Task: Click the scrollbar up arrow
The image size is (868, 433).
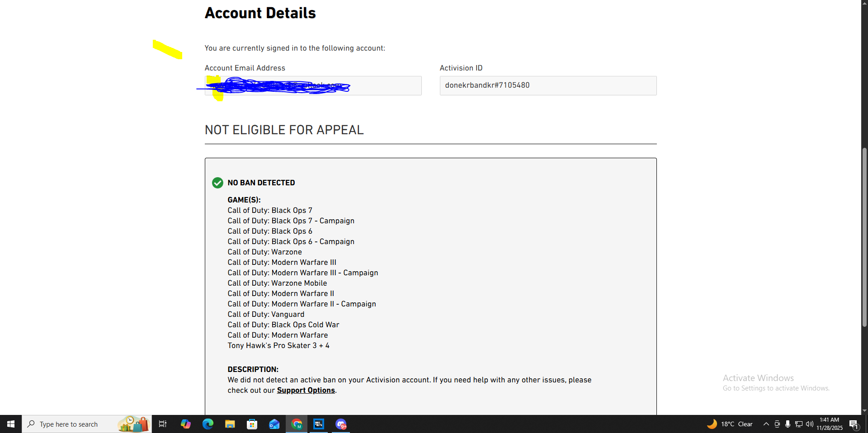Action: tap(864, 3)
